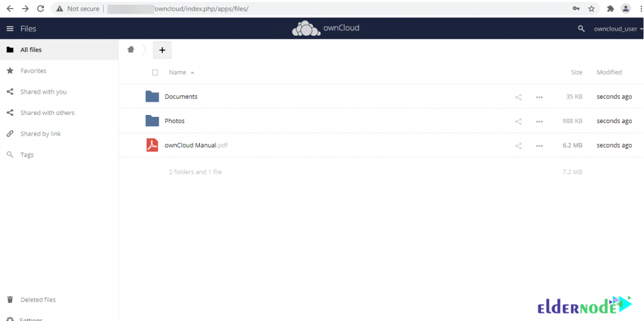Open more actions for the Documents folder
Screen dimensions: 644x321
(539, 97)
